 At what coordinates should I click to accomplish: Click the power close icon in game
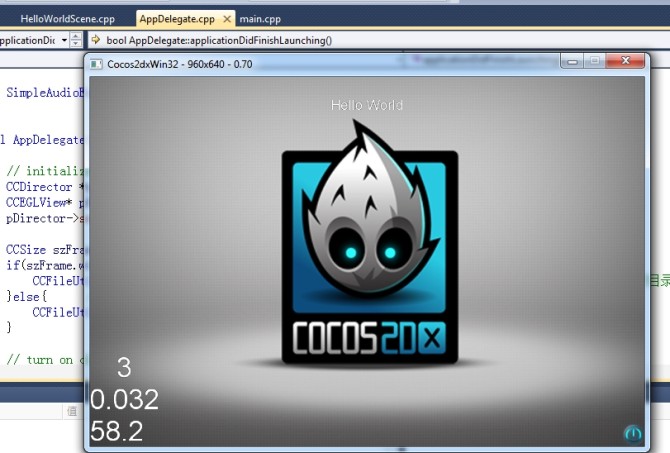(633, 434)
